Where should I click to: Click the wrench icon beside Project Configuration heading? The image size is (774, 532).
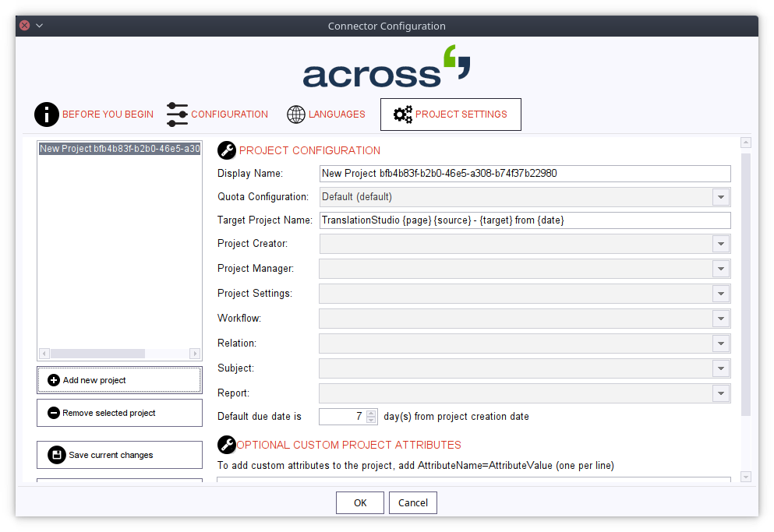(227, 150)
